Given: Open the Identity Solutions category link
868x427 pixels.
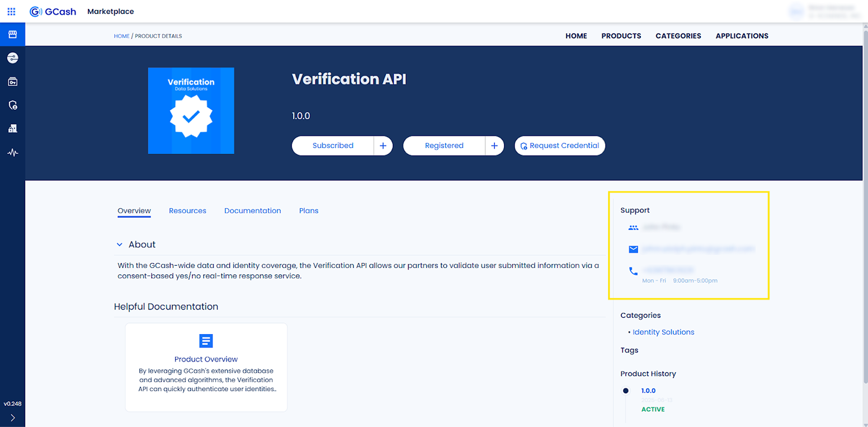Looking at the screenshot, I should (663, 332).
